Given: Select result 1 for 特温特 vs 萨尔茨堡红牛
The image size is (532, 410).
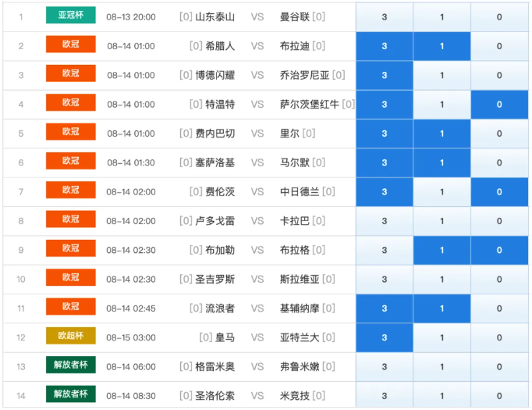Looking at the screenshot, I should (442, 105).
